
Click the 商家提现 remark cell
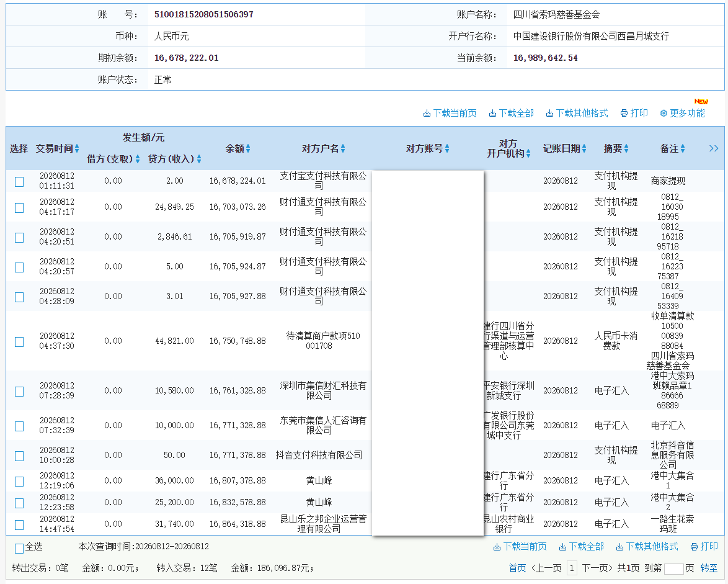click(x=668, y=181)
